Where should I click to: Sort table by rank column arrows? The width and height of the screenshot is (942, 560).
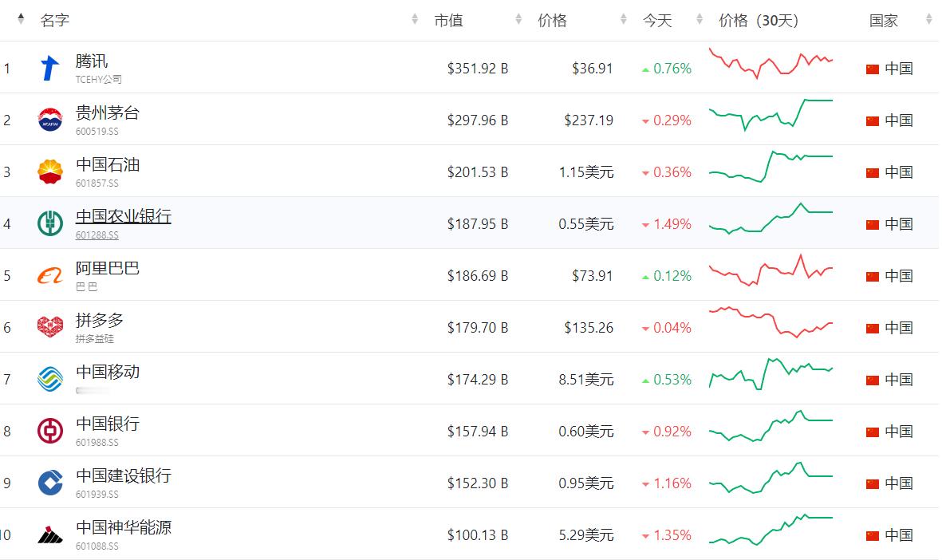pos(21,19)
